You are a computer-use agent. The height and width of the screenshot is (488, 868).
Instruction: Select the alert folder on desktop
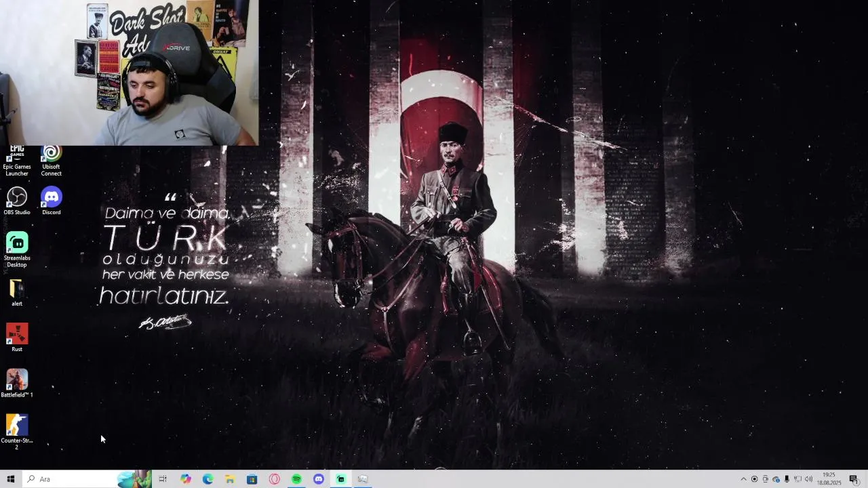(x=17, y=293)
